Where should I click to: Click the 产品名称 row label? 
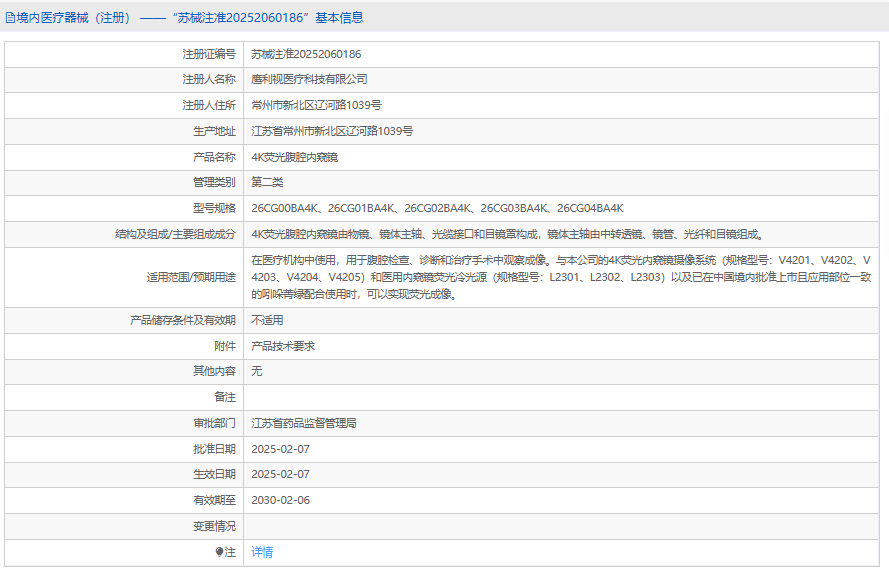214,158
